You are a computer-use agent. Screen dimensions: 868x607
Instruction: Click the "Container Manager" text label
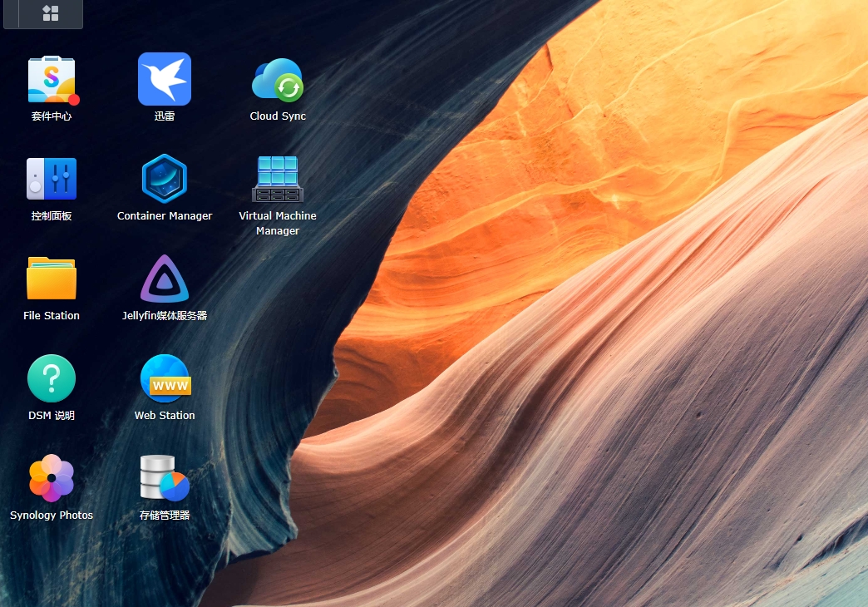tap(165, 216)
